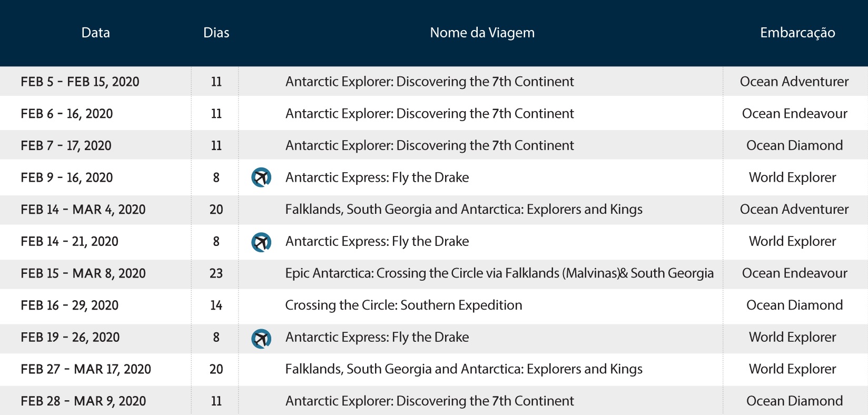Select the FEB 28 - MAR 9, 2020 date
Viewport: 868px width, 415px height.
click(83, 401)
